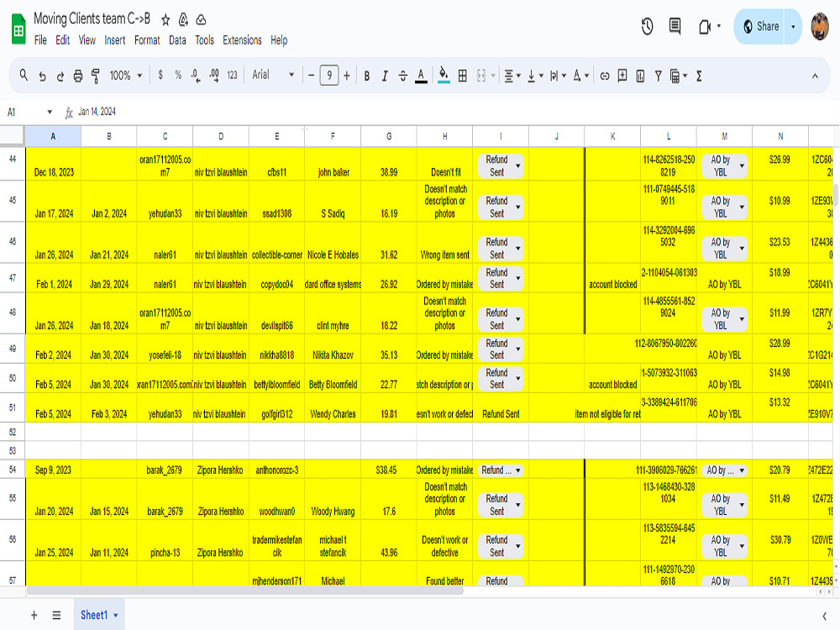Collapse the toolbar menus chevron
The image size is (840, 630).
(815, 76)
